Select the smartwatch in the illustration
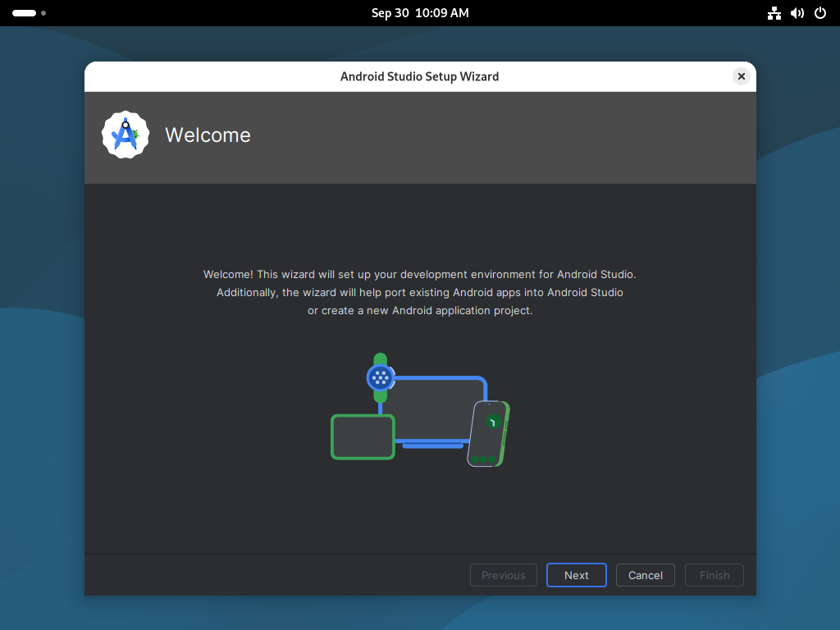The image size is (840, 630). click(380, 379)
